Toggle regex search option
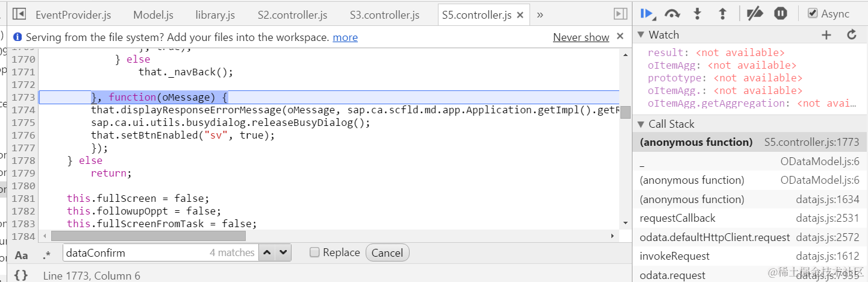868x282 pixels. coord(47,255)
